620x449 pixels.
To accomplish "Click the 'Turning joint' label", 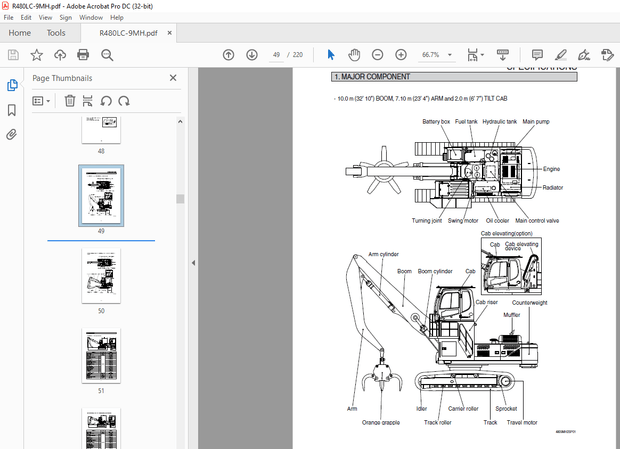I will point(427,221).
